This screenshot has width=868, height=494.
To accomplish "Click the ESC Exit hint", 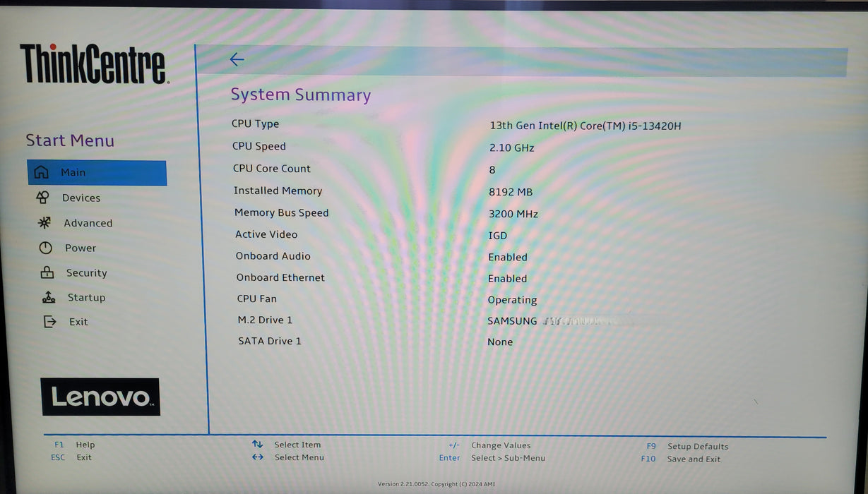I will coord(71,457).
